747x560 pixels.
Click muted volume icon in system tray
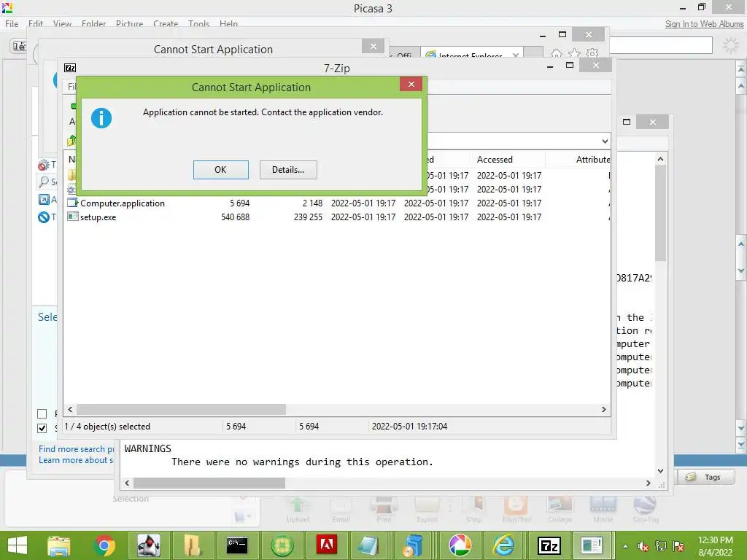click(643, 546)
